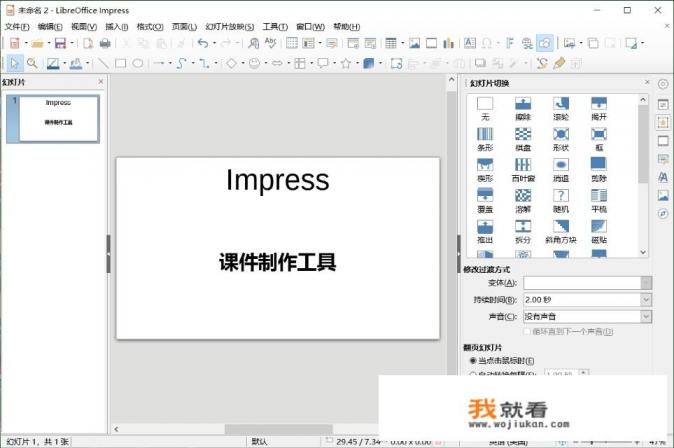Open the 工具(T) menu
674x448 pixels.
pyautogui.click(x=275, y=27)
